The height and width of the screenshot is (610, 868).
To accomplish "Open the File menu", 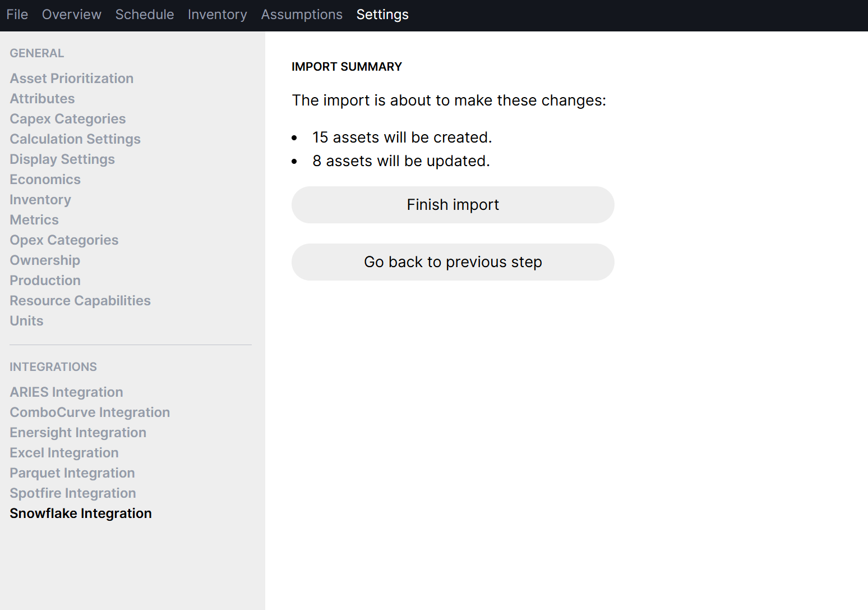I will click(17, 15).
